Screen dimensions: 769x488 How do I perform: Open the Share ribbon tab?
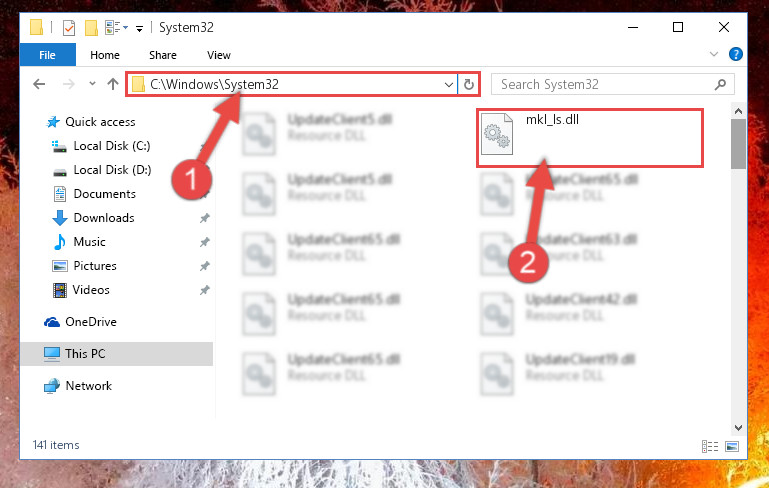tap(163, 55)
